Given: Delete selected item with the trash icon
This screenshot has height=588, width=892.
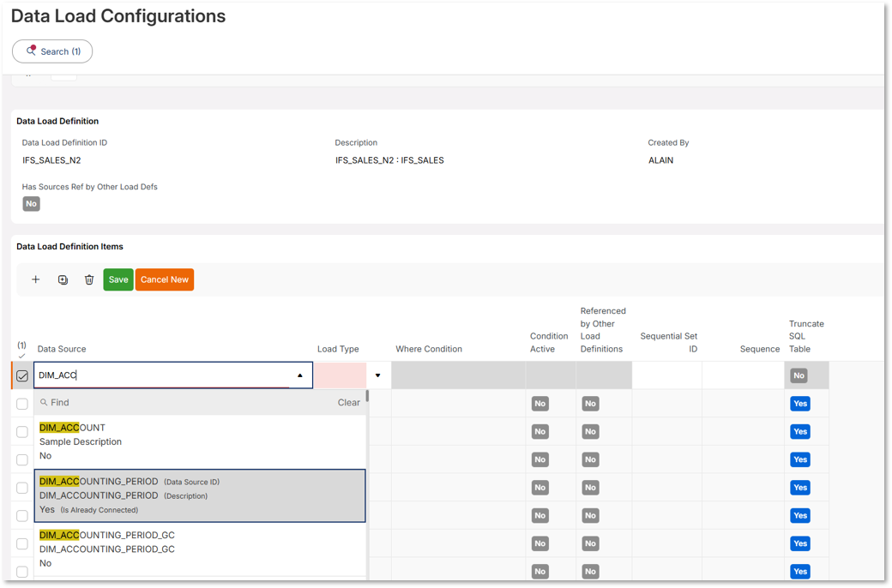Looking at the screenshot, I should [89, 279].
